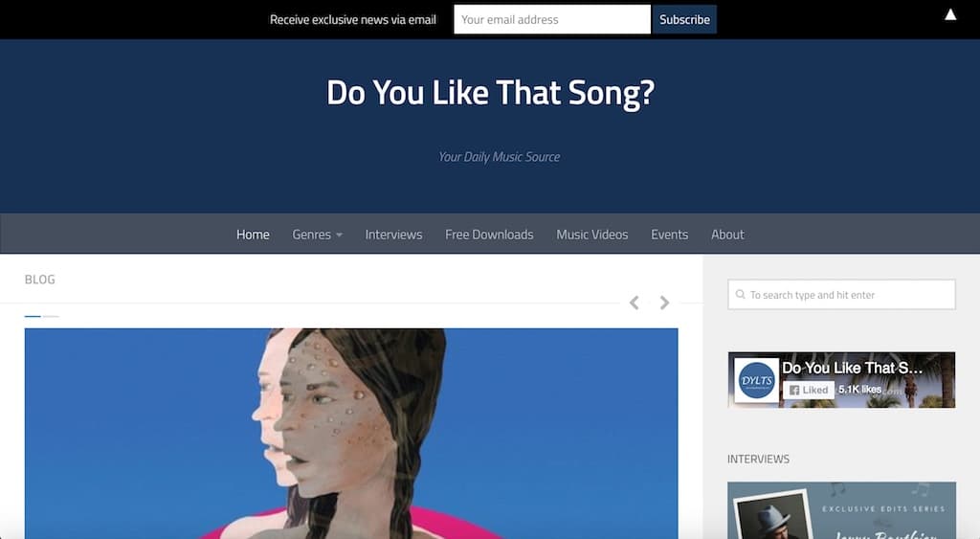The height and width of the screenshot is (539, 980).
Task: Select the second slider pagination indicator
Action: coord(52,316)
